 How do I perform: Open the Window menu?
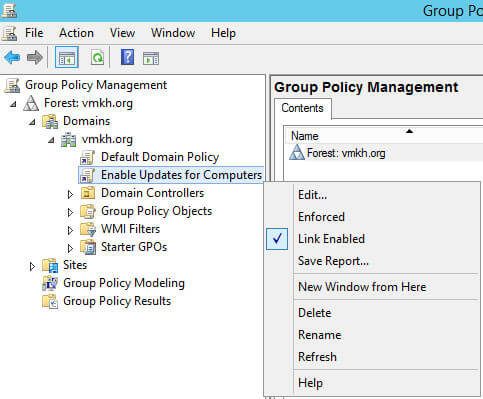[173, 33]
